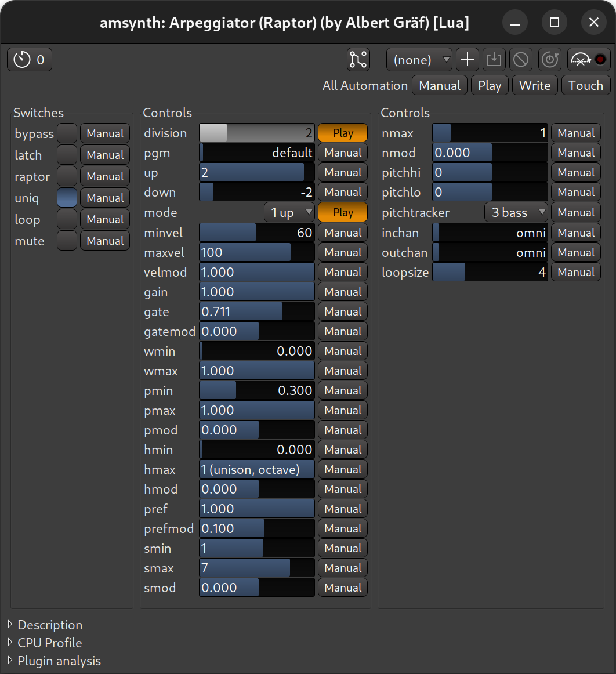The width and height of the screenshot is (616, 674).
Task: Toggle the mute switch
Action: tap(67, 241)
